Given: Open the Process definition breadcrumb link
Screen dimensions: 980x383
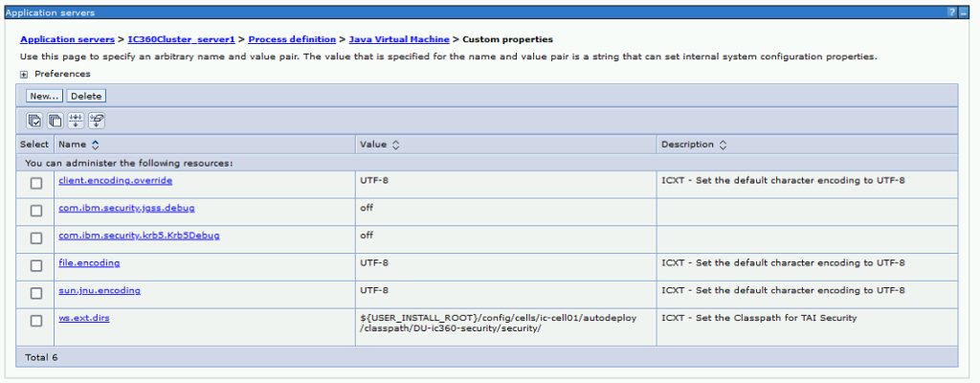Looking at the screenshot, I should click(292, 39).
